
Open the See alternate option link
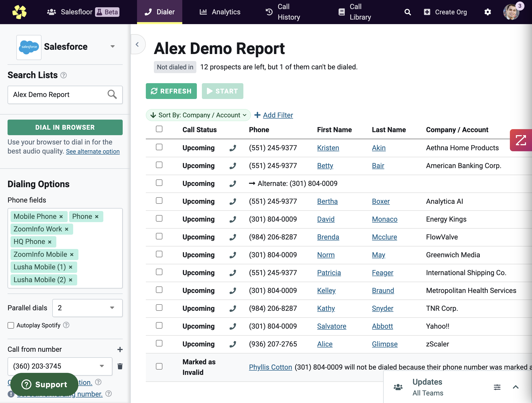point(93,152)
